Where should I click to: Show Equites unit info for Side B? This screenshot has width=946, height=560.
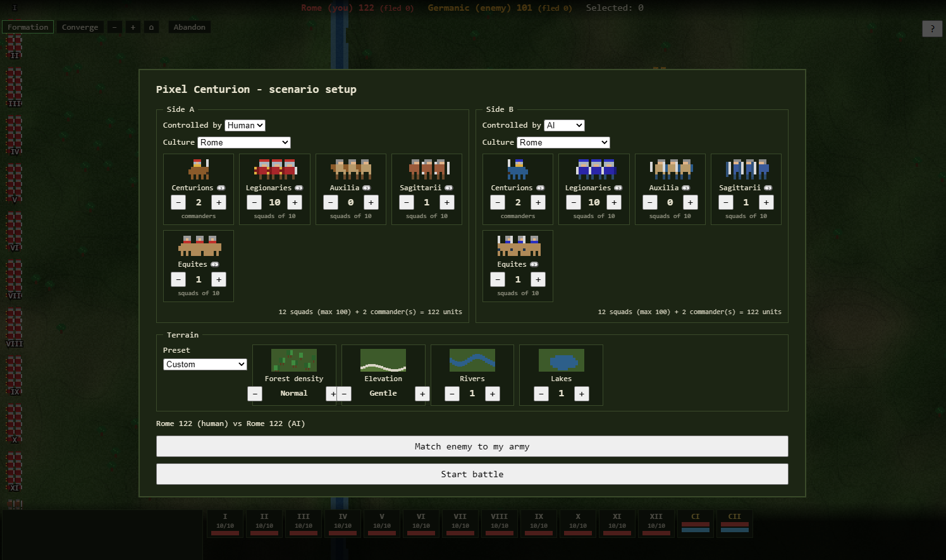tap(534, 264)
